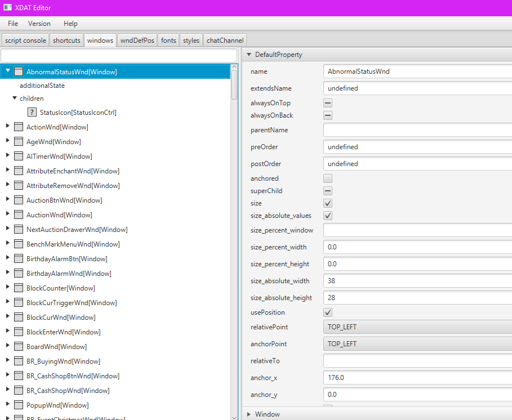Toggle the alwaysOnTop checkbox

(x=328, y=103)
